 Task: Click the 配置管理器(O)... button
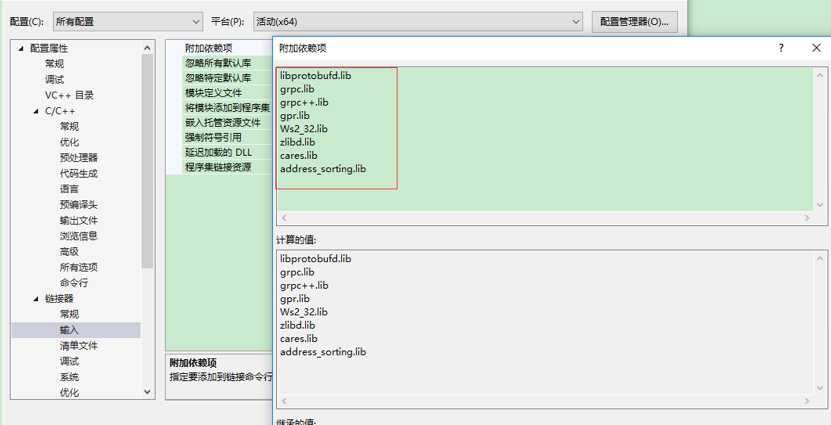point(634,22)
